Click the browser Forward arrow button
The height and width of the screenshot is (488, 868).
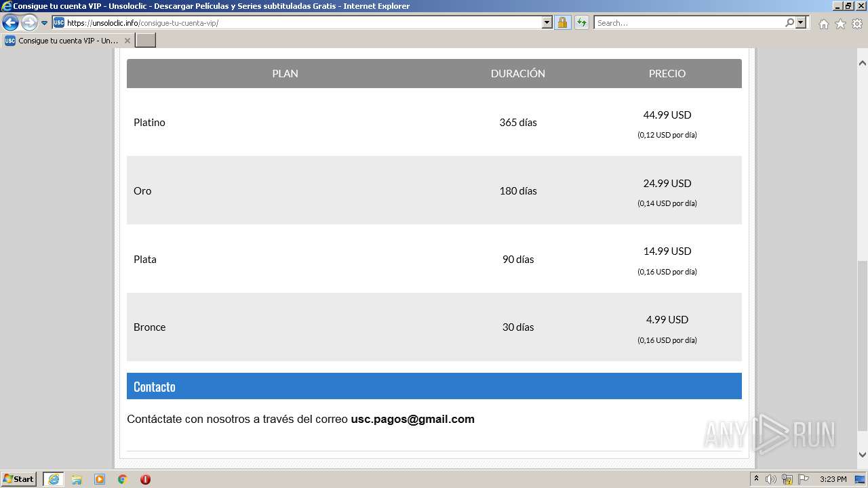tap(29, 23)
